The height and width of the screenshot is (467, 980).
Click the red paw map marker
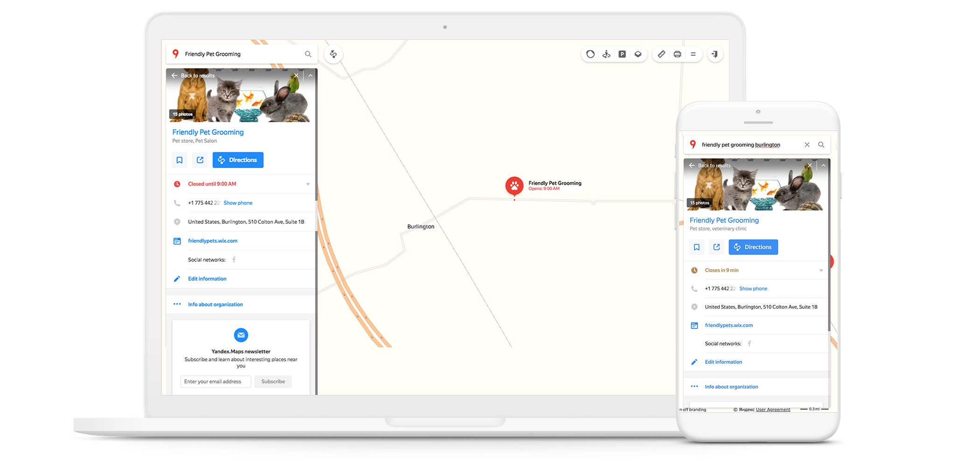pyautogui.click(x=514, y=186)
